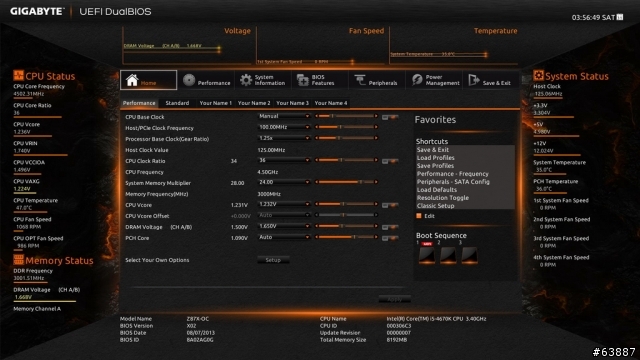640x360 pixels.
Task: Choose the Load Defaults shortcut
Action: pyautogui.click(x=437, y=190)
